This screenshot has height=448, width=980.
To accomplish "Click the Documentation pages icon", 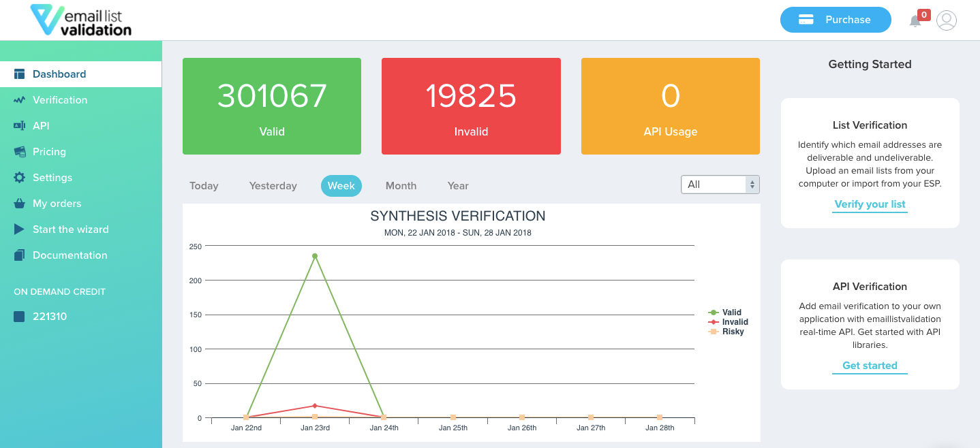I will click(19, 255).
